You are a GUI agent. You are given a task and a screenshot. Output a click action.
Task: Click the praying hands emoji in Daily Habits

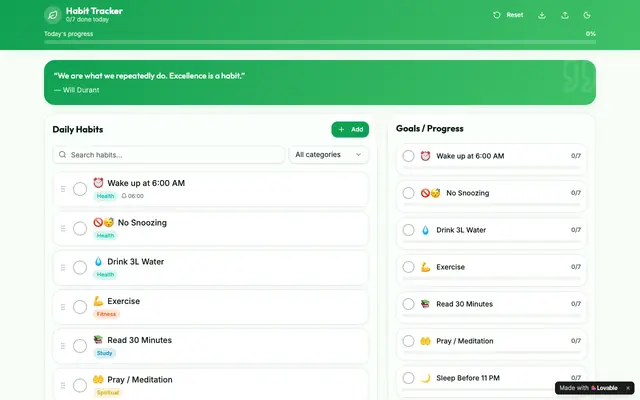[x=98, y=379]
